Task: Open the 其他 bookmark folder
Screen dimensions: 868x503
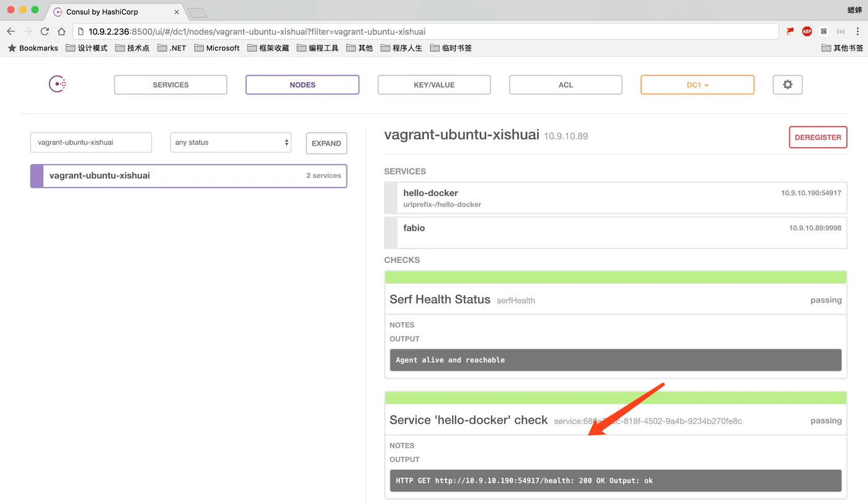Action: point(360,48)
